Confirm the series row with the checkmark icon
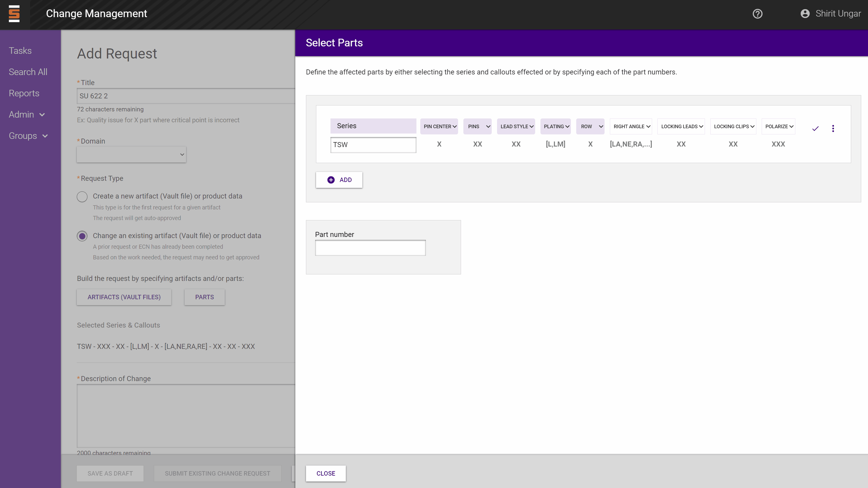 coord(815,128)
